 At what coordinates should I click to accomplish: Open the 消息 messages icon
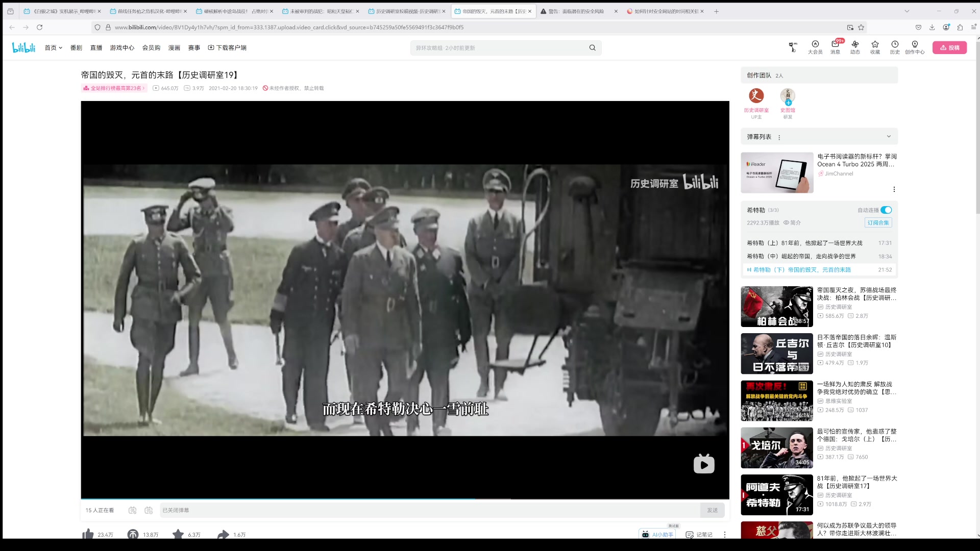pyautogui.click(x=835, y=47)
